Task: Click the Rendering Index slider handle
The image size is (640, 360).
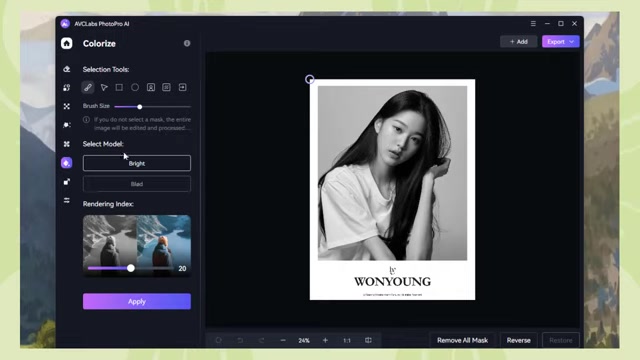Action: [131, 268]
